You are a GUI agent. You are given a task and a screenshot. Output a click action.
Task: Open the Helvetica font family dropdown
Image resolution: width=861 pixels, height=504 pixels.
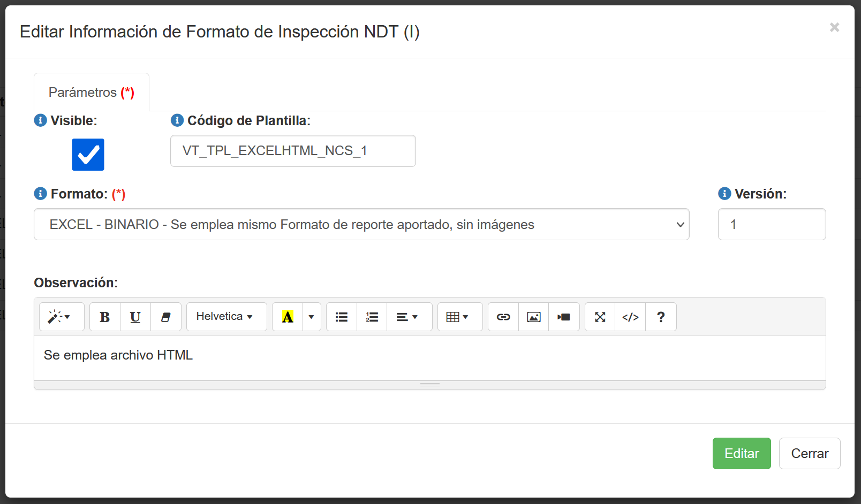click(226, 317)
